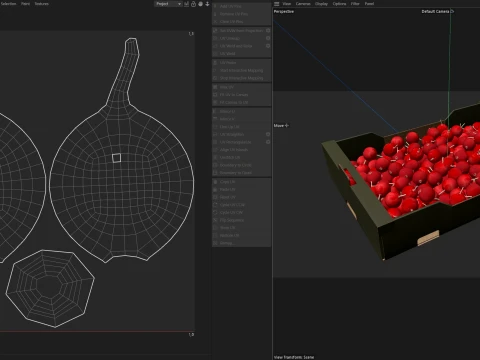This screenshot has height=360, width=480.
Task: Click the octagonal UV island
Action: (50, 288)
